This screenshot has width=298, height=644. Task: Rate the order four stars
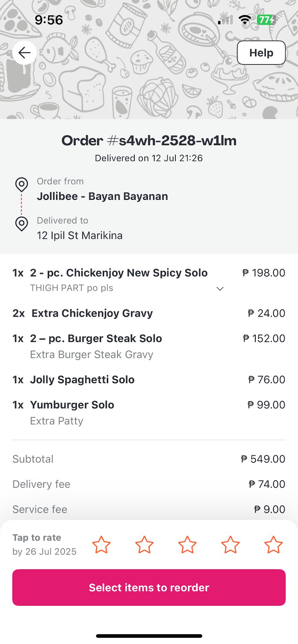click(x=230, y=544)
